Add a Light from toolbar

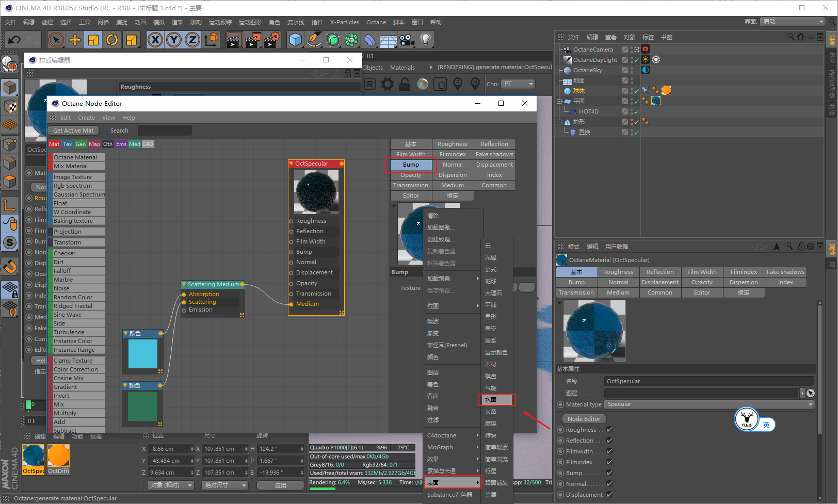[x=425, y=40]
